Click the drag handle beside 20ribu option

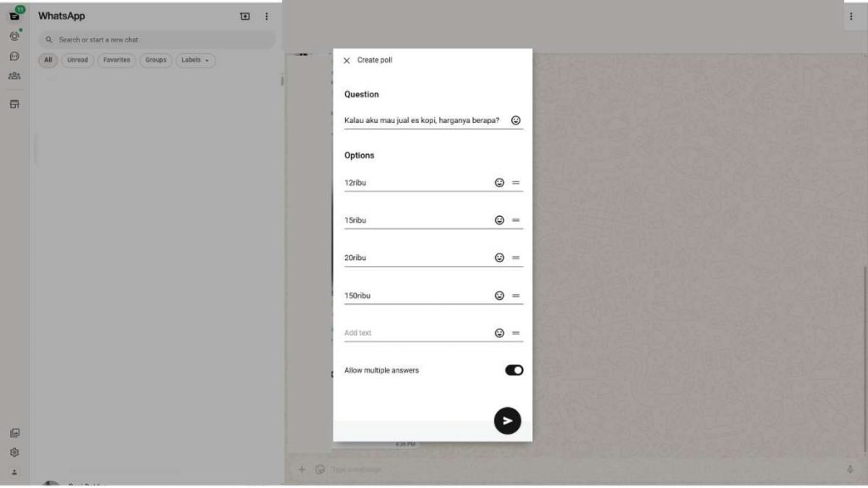point(515,258)
